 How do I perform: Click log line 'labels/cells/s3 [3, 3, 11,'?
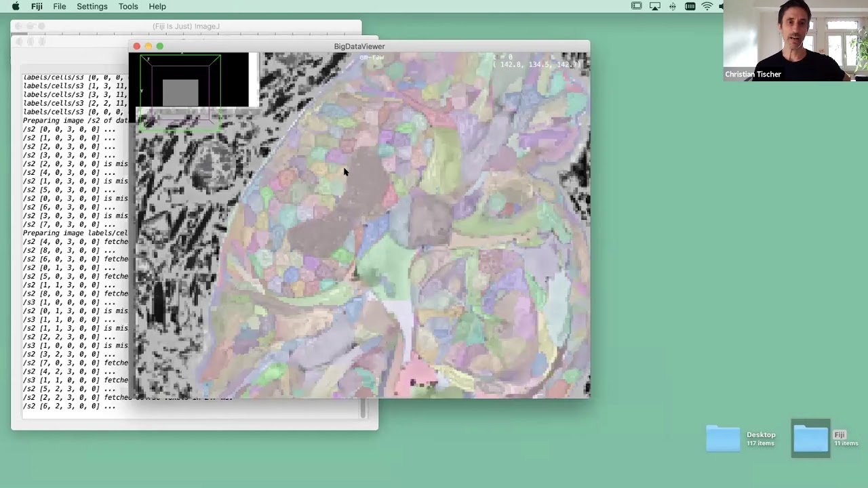click(75, 95)
